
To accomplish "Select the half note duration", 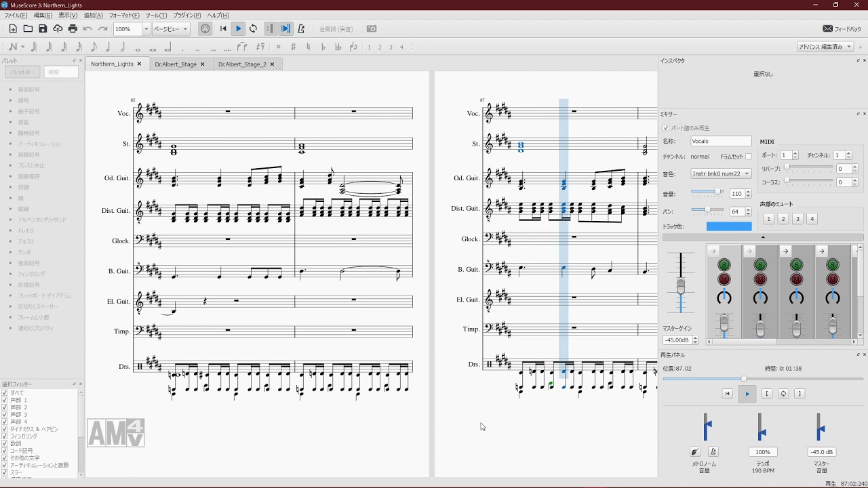I will click(123, 47).
